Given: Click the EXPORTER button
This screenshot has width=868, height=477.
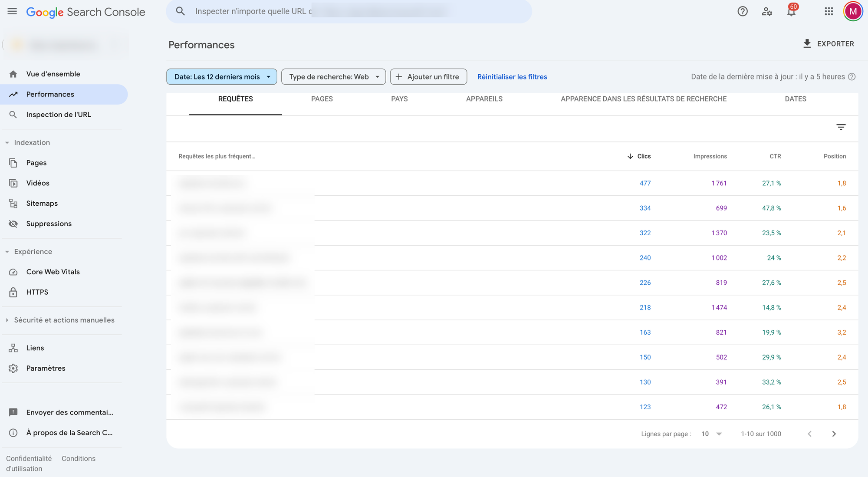Looking at the screenshot, I should coord(828,44).
